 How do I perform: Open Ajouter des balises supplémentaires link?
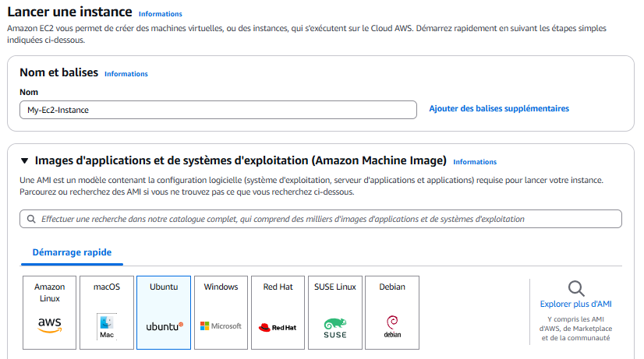coord(499,109)
